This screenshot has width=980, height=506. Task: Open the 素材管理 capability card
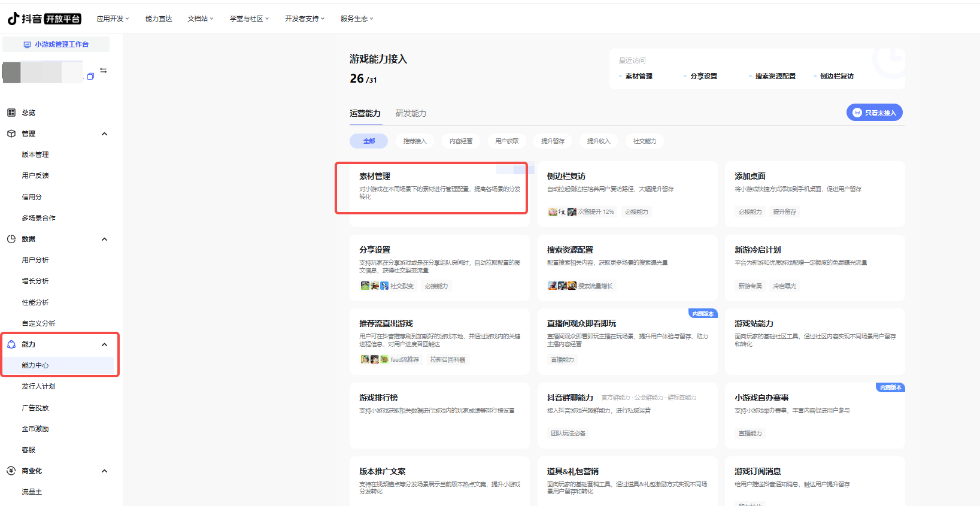(431, 187)
